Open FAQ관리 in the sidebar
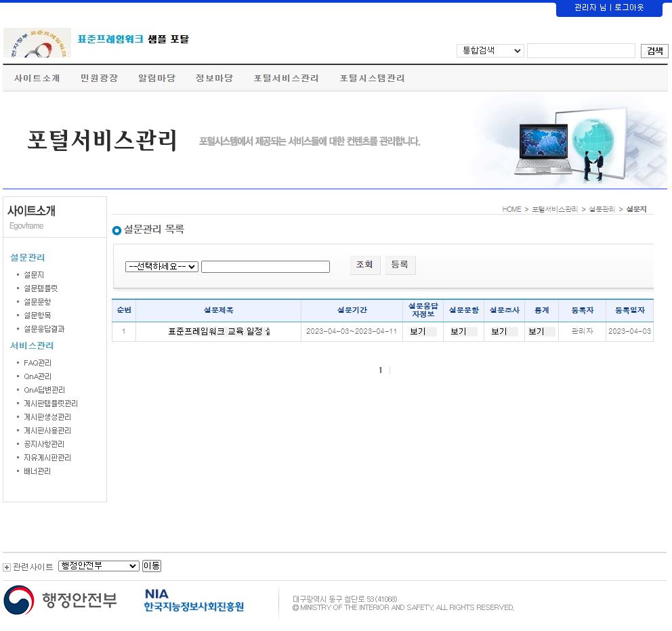The image size is (672, 631). tap(37, 363)
